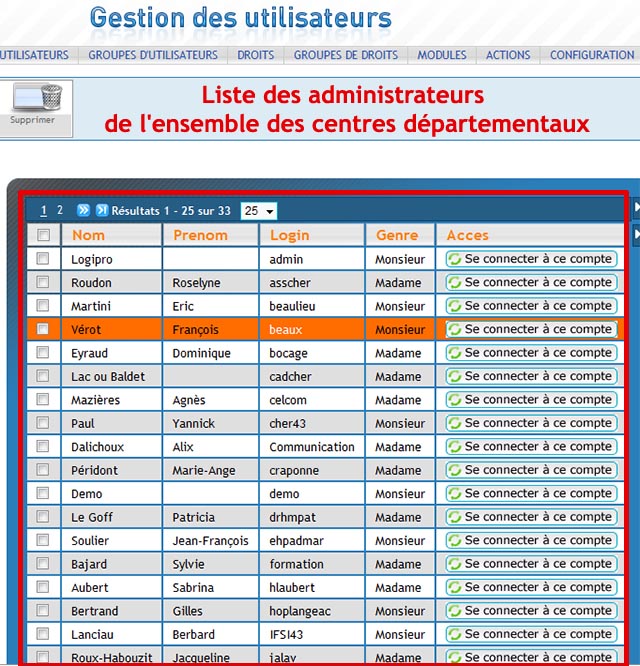Open GROUPES D'UTILISATEURS menu
The height and width of the screenshot is (666, 640).
pyautogui.click(x=153, y=55)
